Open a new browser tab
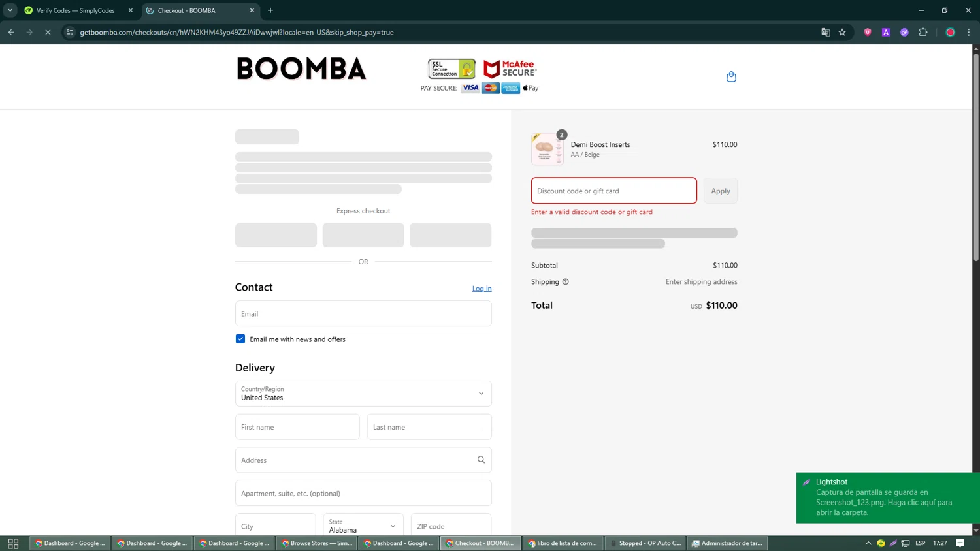The width and height of the screenshot is (980, 551). pos(270,10)
